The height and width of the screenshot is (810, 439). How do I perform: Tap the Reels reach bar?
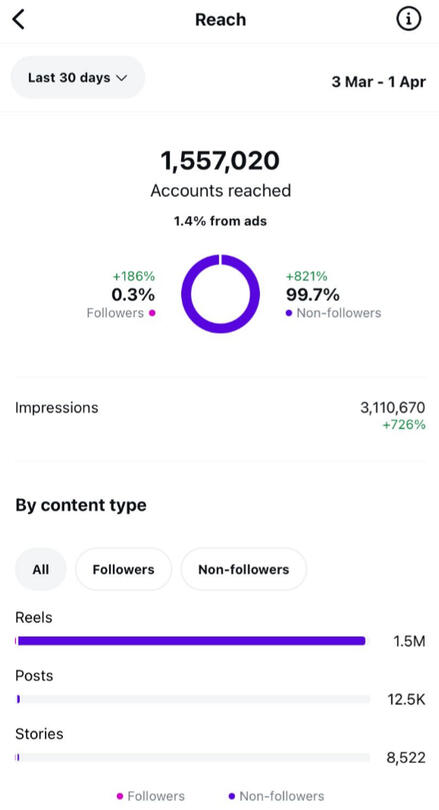coord(192,641)
